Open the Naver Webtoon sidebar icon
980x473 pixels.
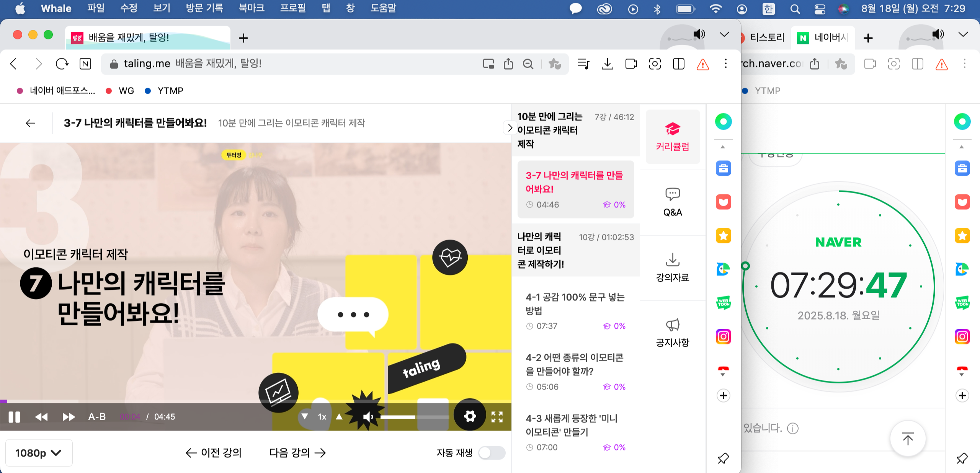point(723,303)
